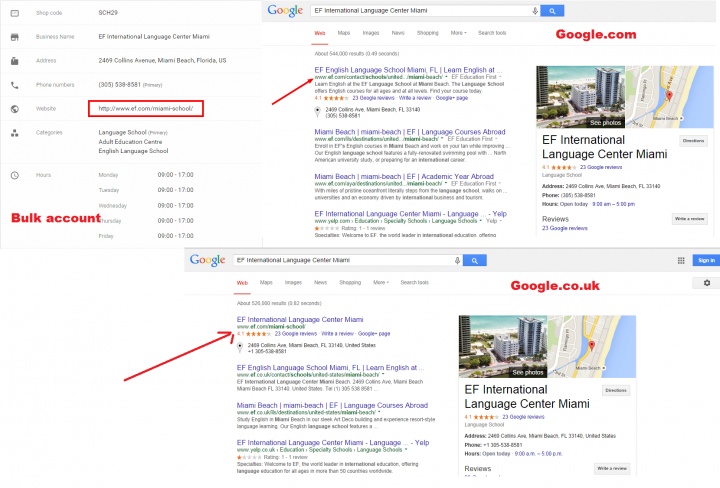720x488 pixels.
Task: Click Google+ page link in first Google.com result
Action: point(452,98)
